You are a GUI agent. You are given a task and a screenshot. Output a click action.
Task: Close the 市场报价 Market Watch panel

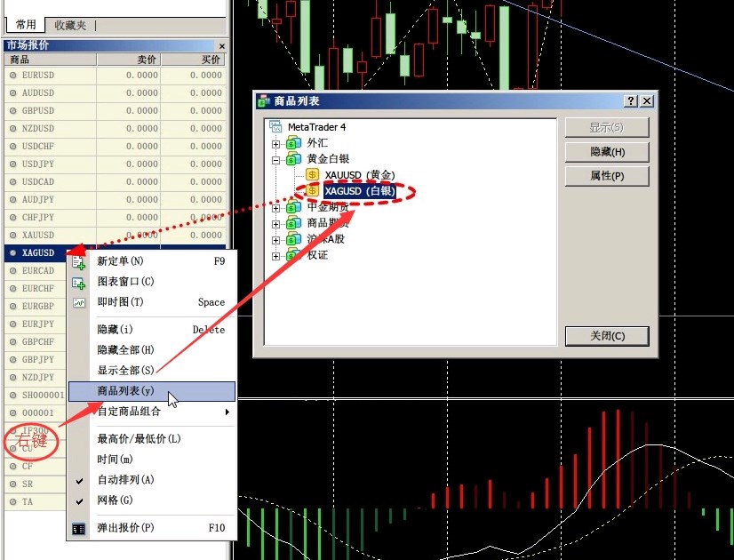(221, 45)
